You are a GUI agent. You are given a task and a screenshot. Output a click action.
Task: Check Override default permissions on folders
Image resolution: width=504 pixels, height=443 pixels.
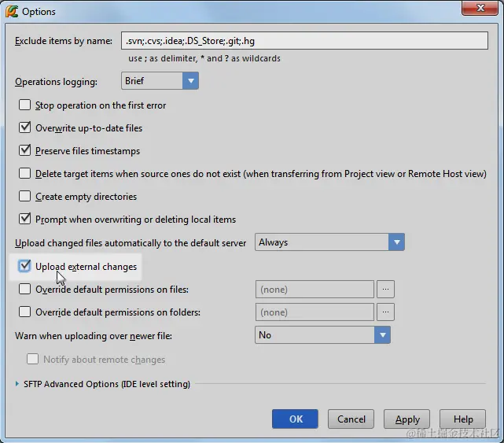(x=24, y=312)
